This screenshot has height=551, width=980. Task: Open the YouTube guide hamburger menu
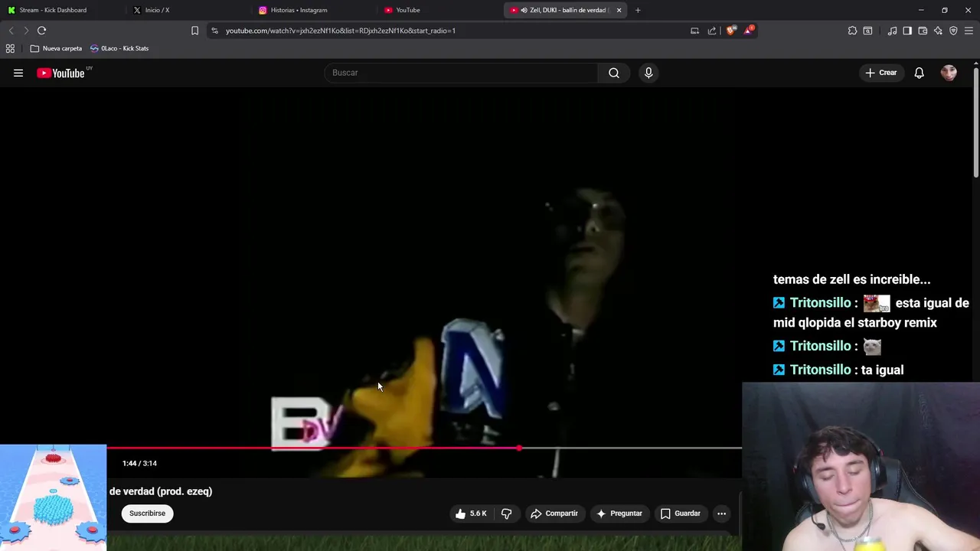coord(18,73)
